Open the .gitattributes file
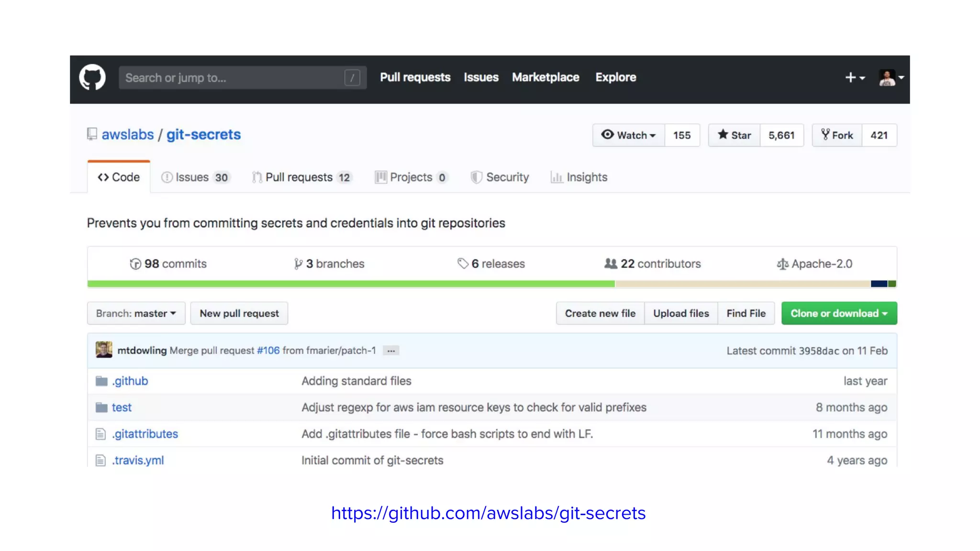Screen dimensions: 980x551 (x=145, y=434)
